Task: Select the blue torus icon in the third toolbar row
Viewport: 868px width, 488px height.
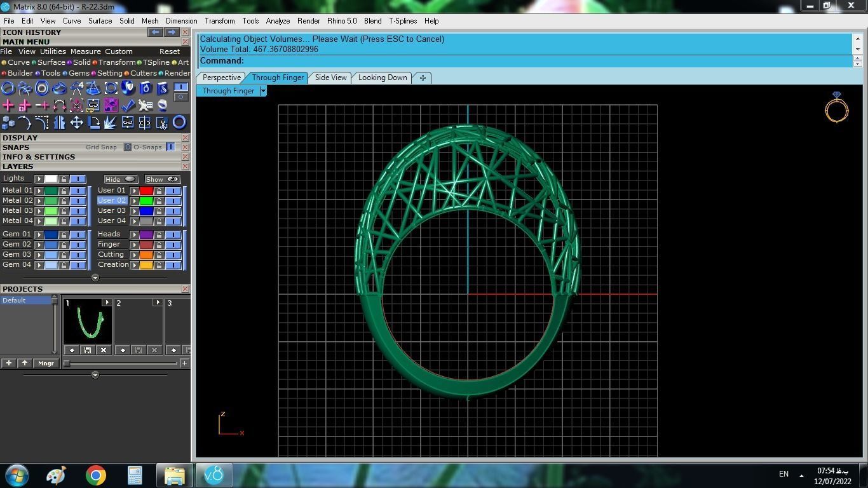Action: [179, 122]
